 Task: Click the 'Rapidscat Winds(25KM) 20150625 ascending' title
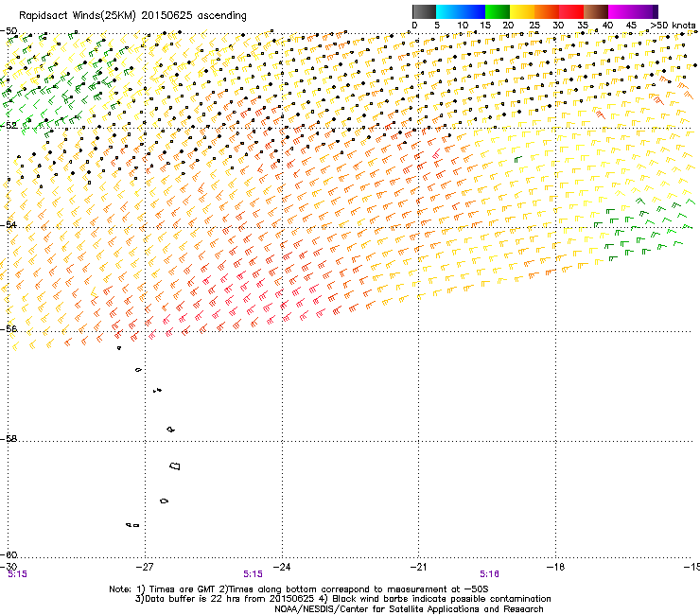132,16
